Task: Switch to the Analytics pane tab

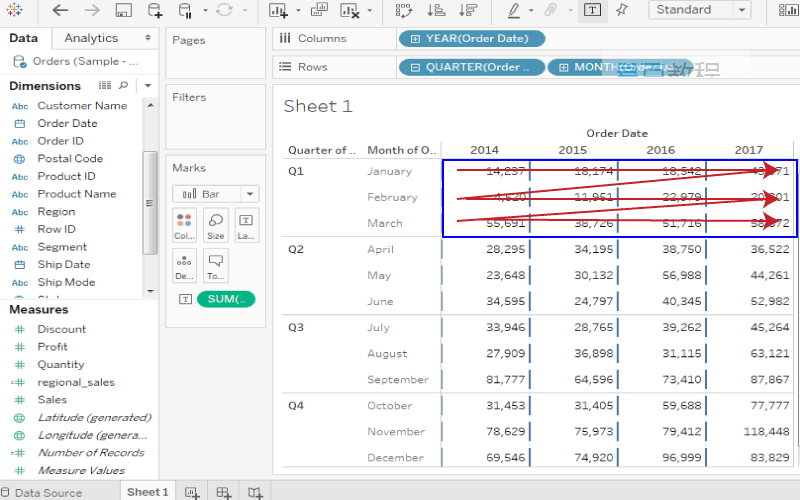Action: tap(91, 38)
